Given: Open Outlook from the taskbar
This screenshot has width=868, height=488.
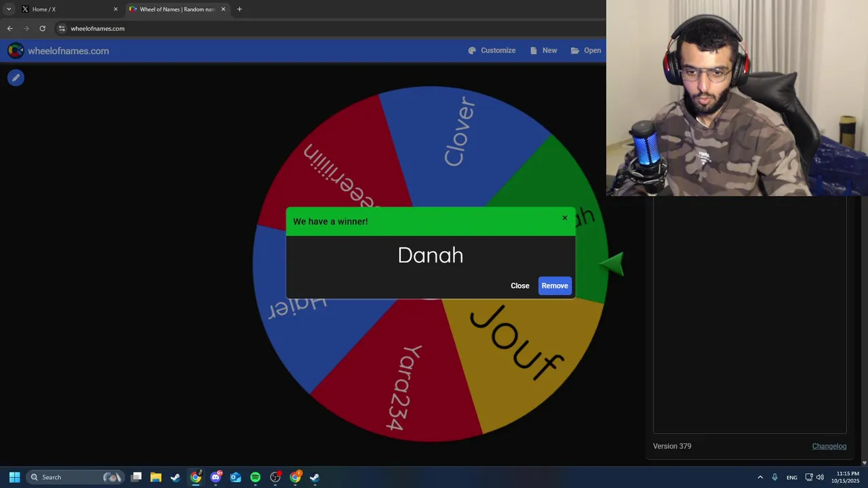Looking at the screenshot, I should pyautogui.click(x=235, y=477).
